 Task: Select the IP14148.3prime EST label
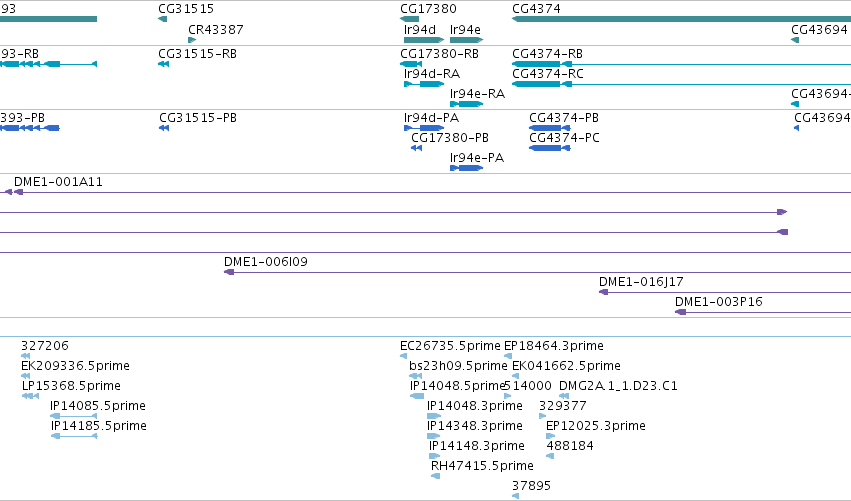tap(477, 446)
